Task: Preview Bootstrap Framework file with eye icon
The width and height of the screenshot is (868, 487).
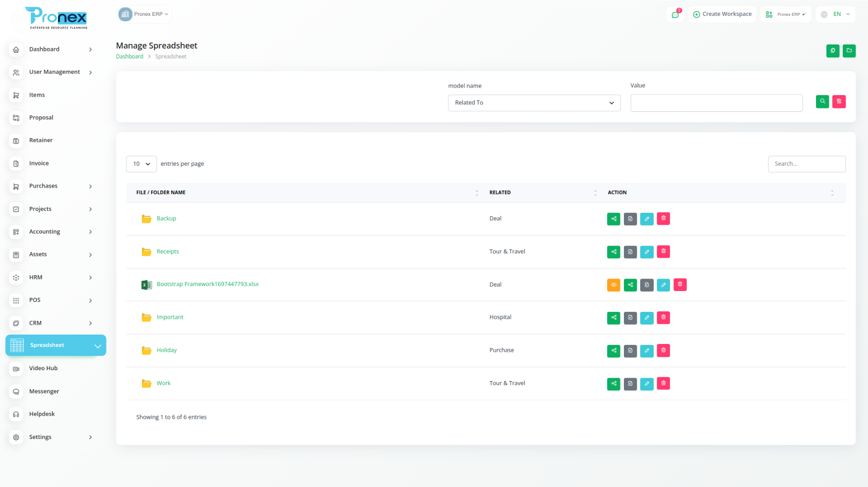Action: (613, 285)
